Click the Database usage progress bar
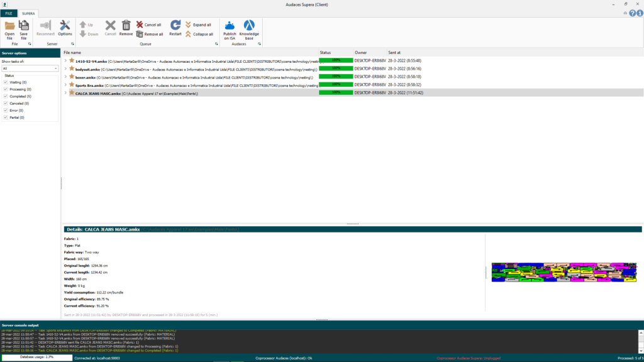644x362 pixels. point(37,358)
